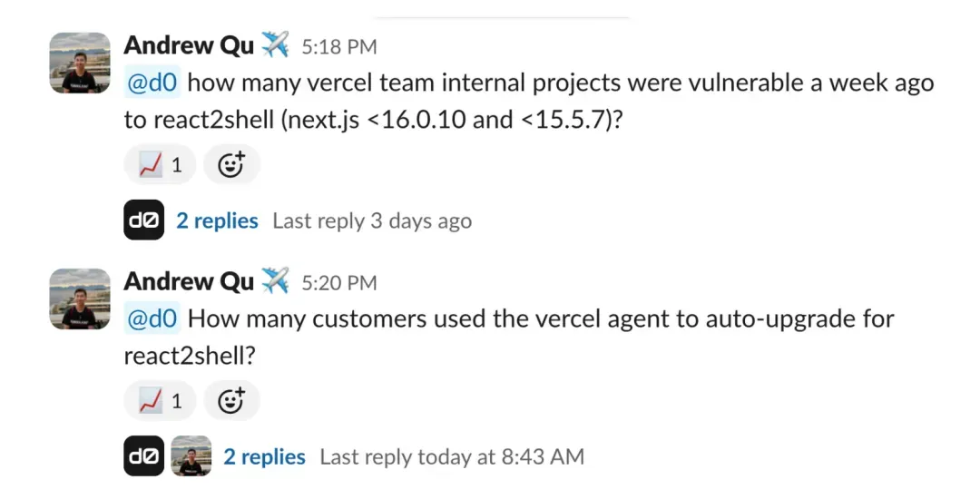Click Andrew Qu's large avatar on the first message

pos(80,63)
